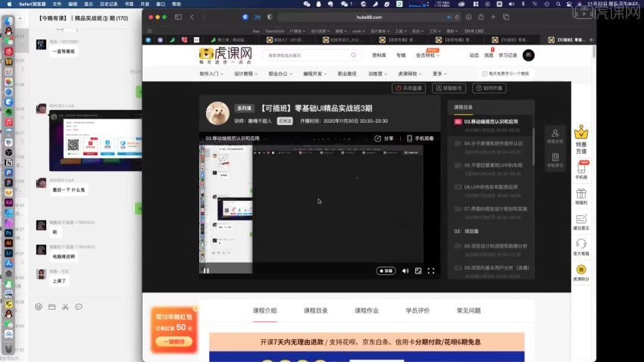This screenshot has width=644, height=362.
Task: Select the 学员评价 tab
Action: (x=417, y=311)
